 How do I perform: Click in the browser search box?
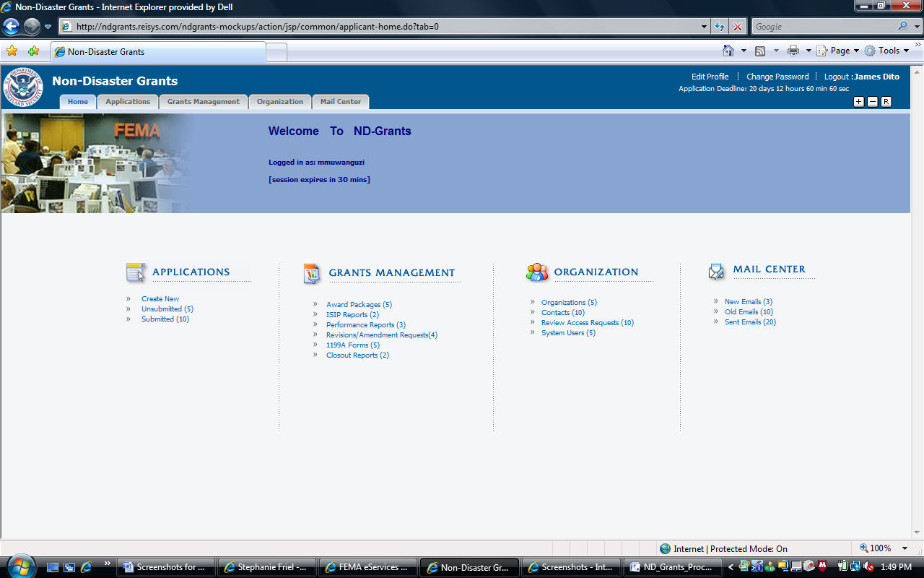coord(823,27)
